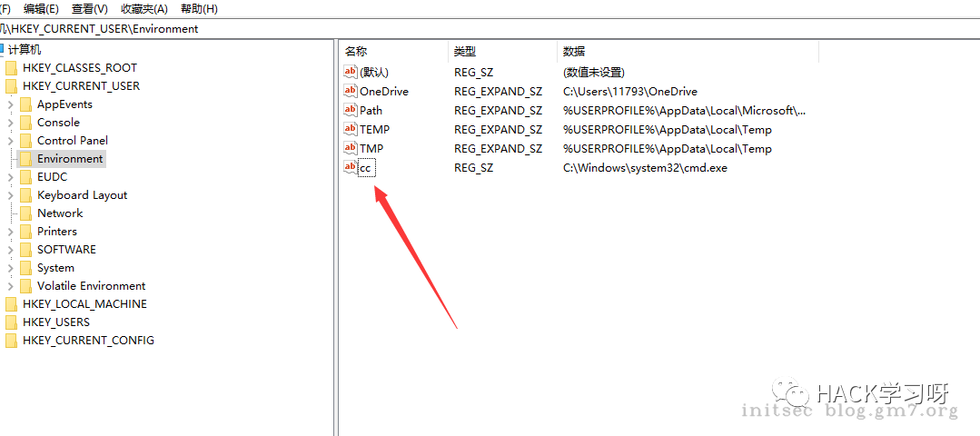Open the 编辑(E) menu
This screenshot has height=436, width=980.
[41, 8]
